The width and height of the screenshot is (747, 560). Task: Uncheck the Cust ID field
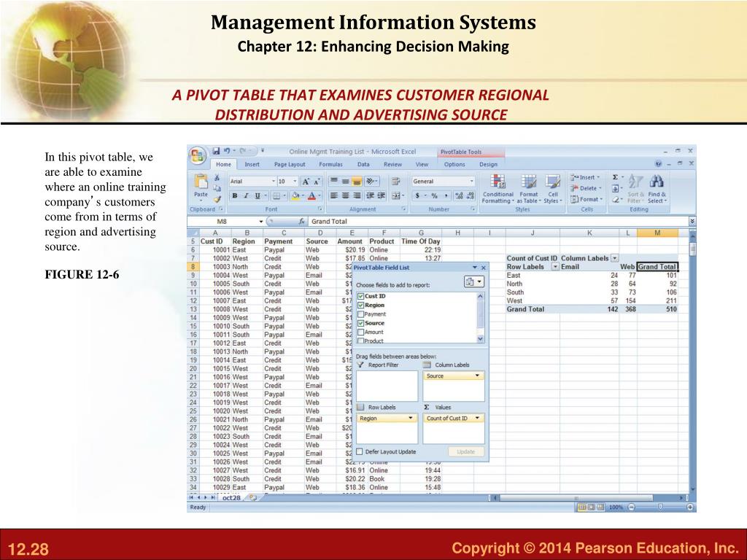[360, 296]
